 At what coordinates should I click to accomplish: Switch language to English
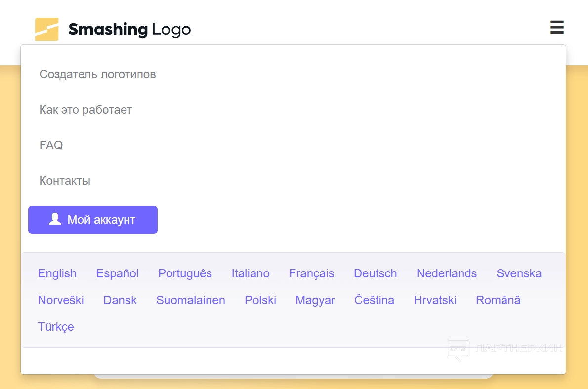(x=57, y=273)
